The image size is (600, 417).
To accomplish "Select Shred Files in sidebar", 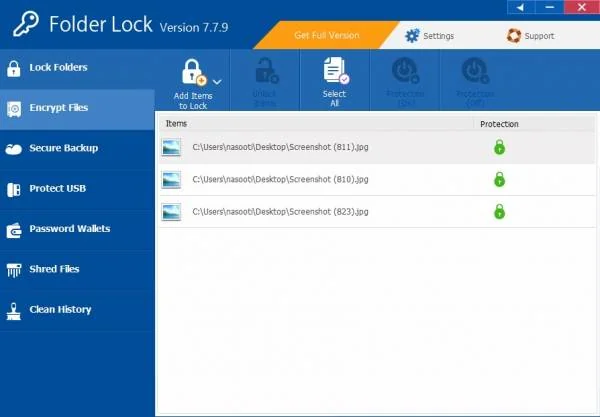I will click(x=77, y=270).
